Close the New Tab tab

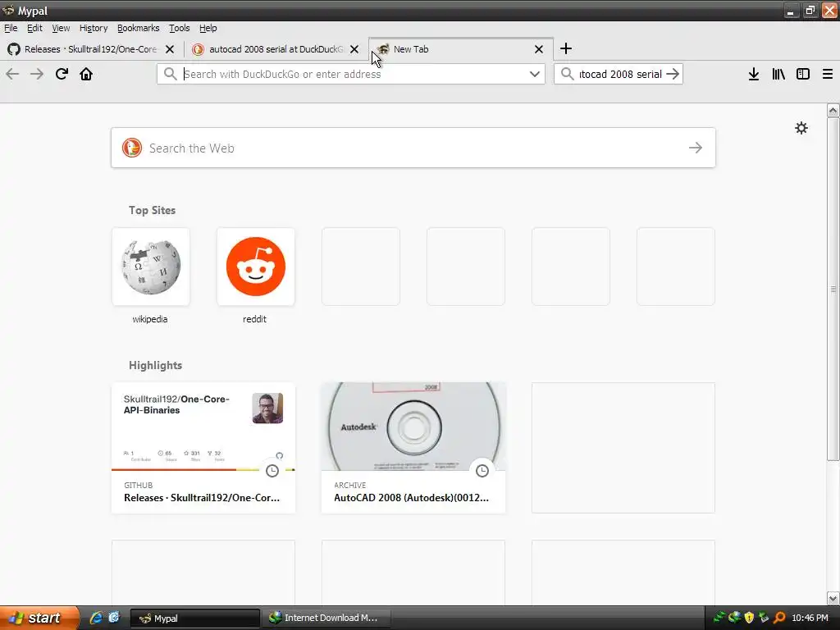pyautogui.click(x=539, y=49)
